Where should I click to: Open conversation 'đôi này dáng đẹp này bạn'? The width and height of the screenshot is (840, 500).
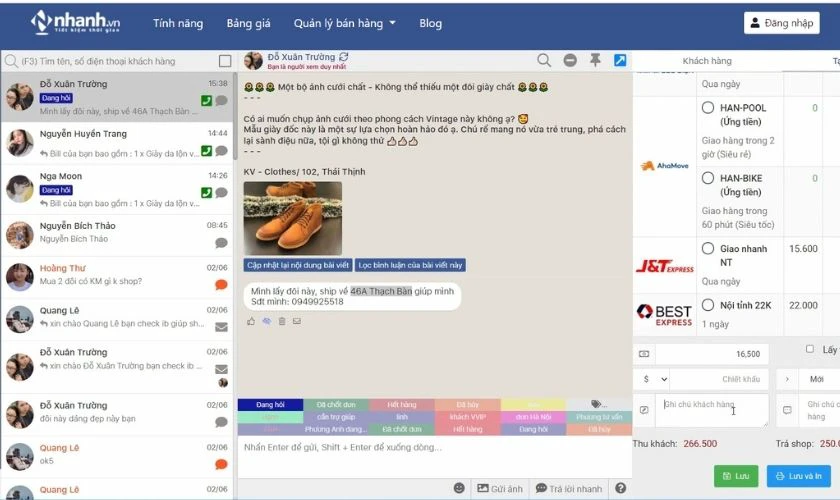[117, 415]
